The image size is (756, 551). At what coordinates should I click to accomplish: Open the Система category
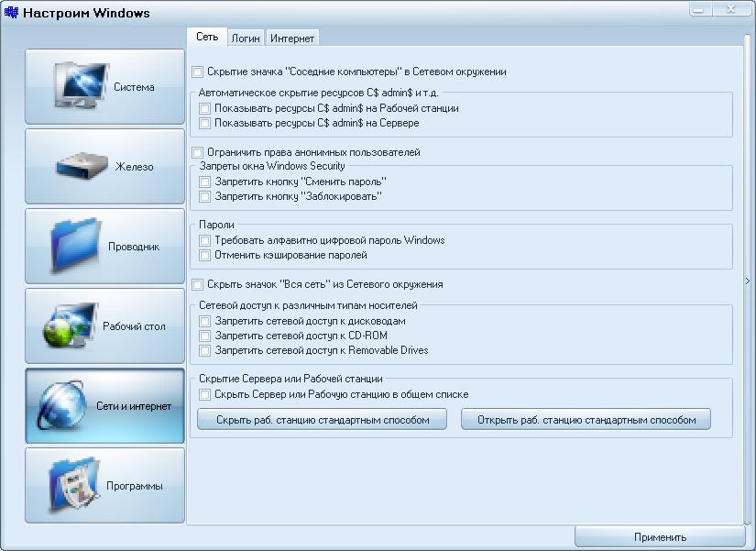click(x=104, y=87)
